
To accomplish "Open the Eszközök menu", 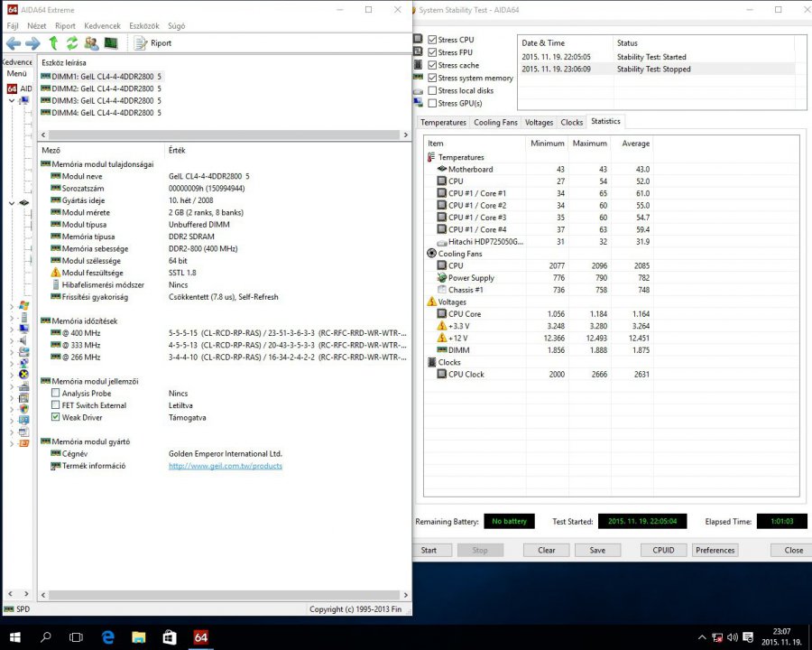I will click(144, 26).
